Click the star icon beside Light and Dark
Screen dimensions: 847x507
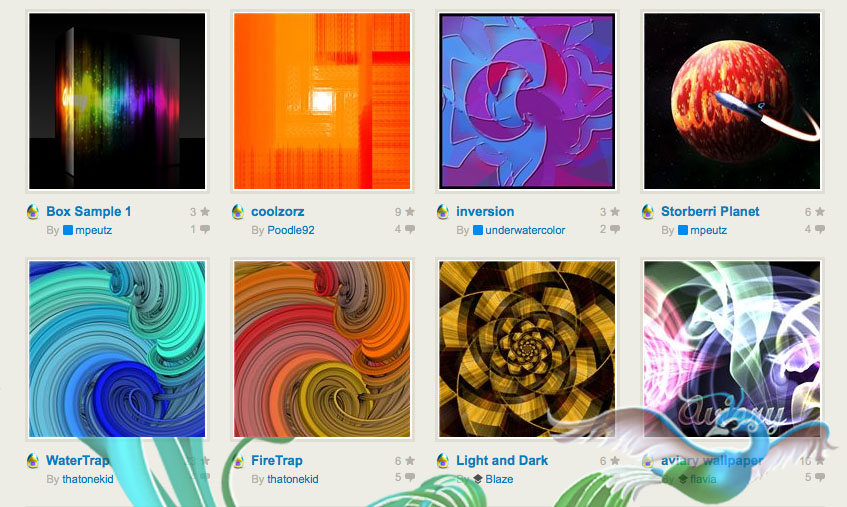click(615, 461)
